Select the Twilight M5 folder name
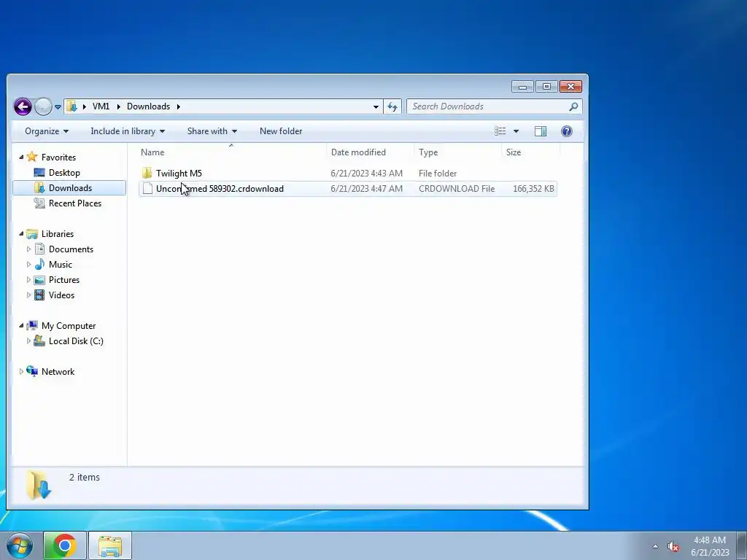This screenshot has width=747, height=560. pos(179,174)
